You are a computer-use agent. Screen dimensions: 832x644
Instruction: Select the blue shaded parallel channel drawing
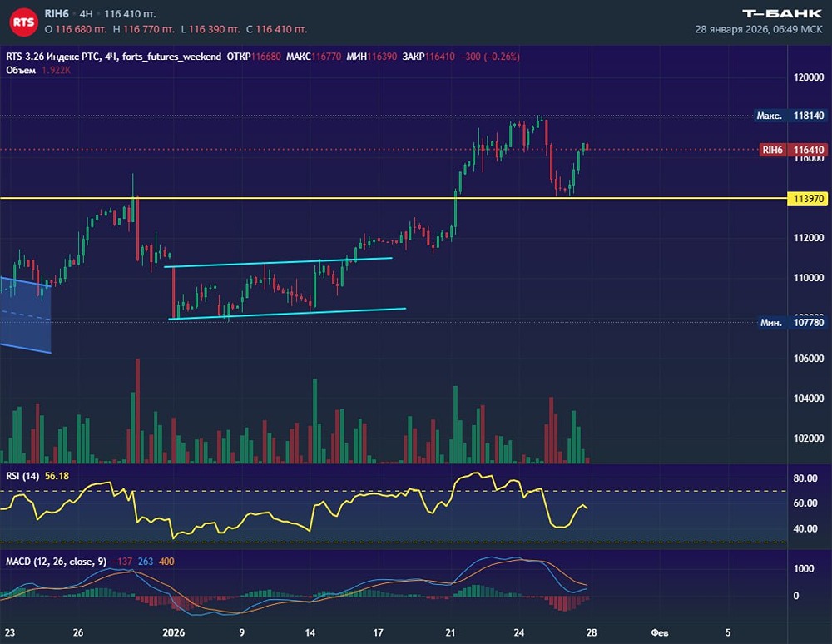(x=26, y=315)
